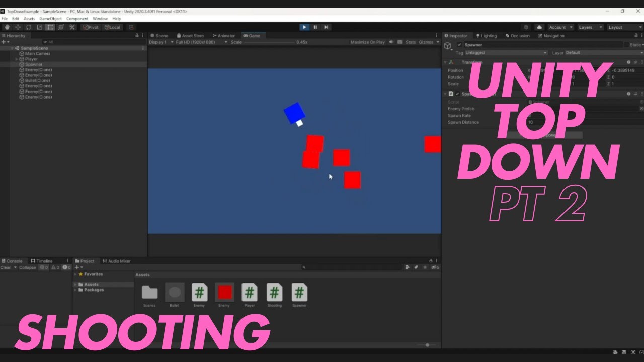
Task: Open the Lighting tab
Action: click(x=486, y=36)
